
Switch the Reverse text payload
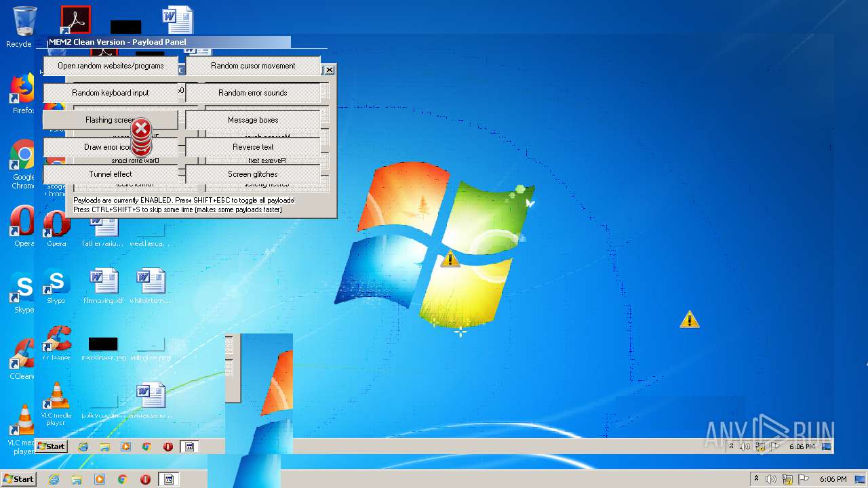pos(253,147)
